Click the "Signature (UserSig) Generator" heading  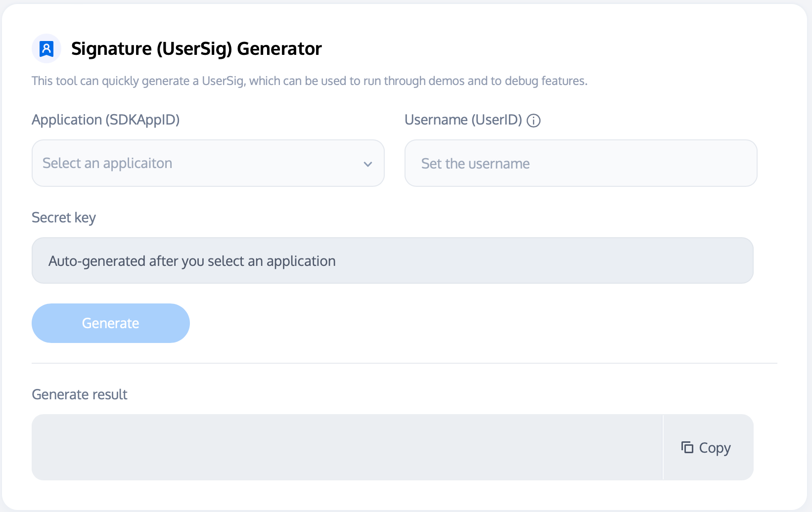click(x=196, y=48)
